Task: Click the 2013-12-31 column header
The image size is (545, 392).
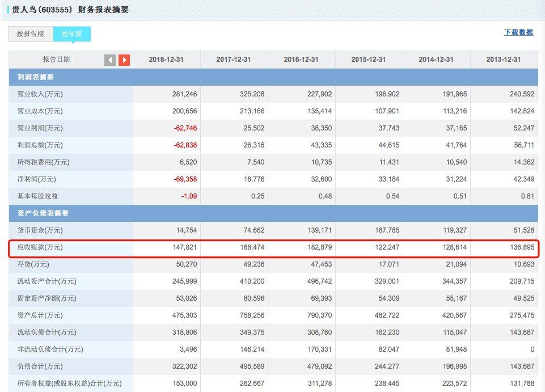Action: click(x=504, y=60)
